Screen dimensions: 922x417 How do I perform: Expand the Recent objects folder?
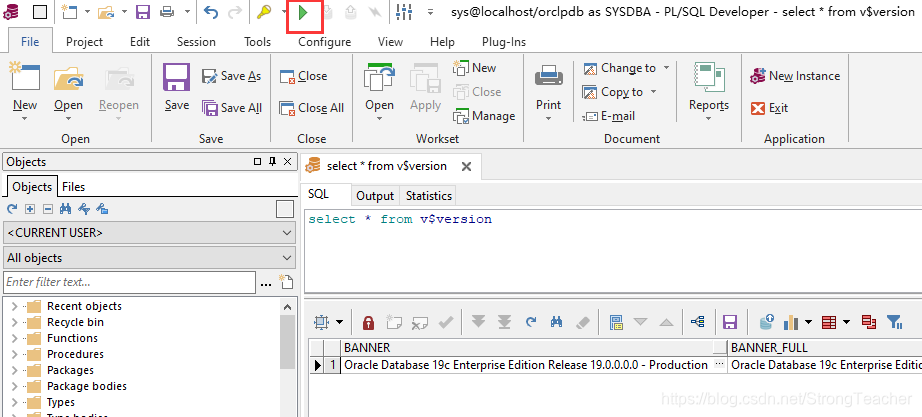click(15, 306)
